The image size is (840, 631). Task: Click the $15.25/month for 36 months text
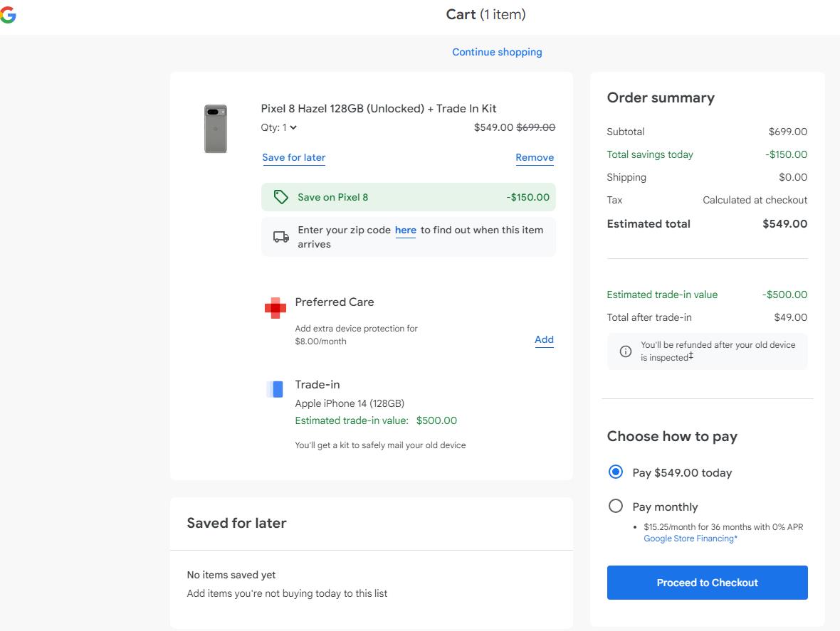[723, 527]
